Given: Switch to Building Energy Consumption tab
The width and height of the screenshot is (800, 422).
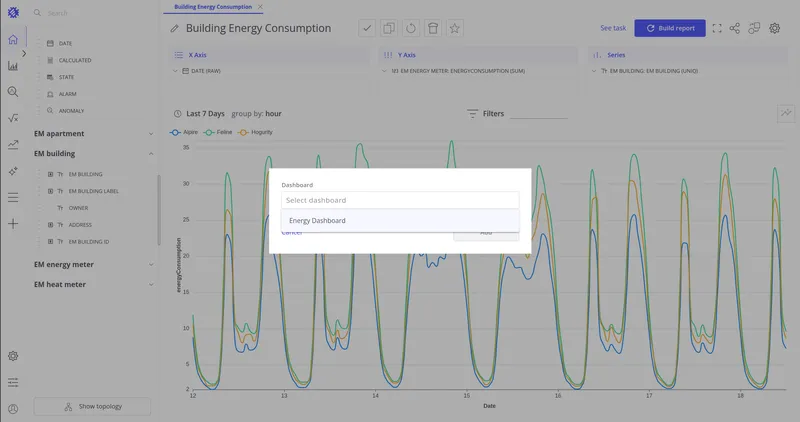Looking at the screenshot, I should 213,7.
